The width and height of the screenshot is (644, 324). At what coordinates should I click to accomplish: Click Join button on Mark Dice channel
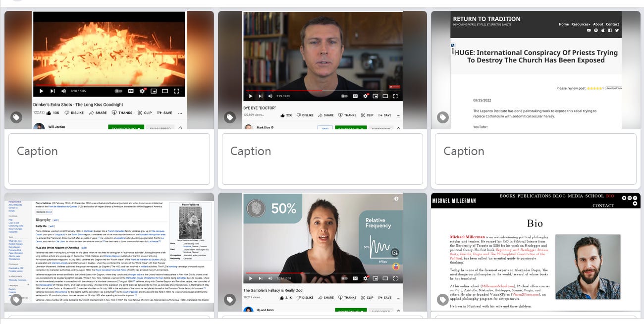(325, 128)
